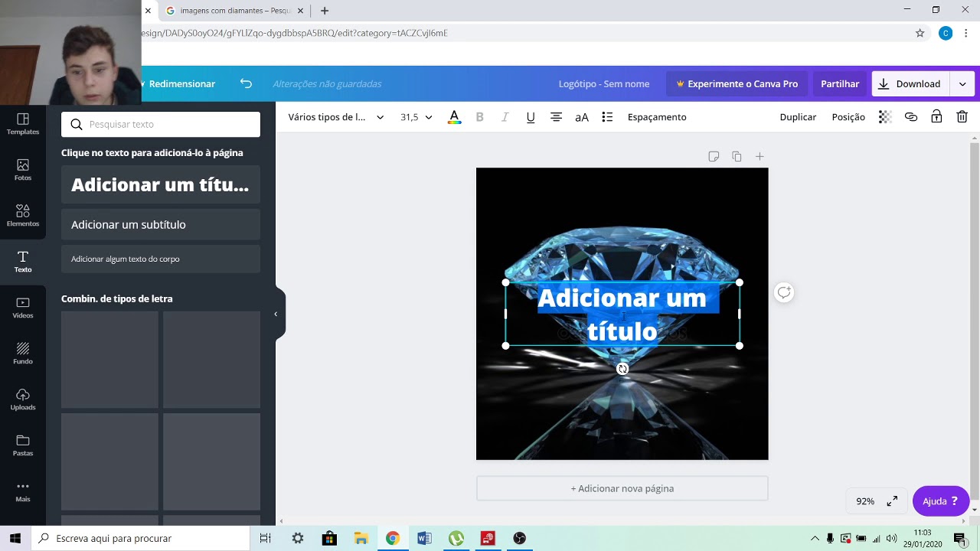Image resolution: width=980 pixels, height=551 pixels.
Task: Lock the selected element
Action: [x=936, y=117]
